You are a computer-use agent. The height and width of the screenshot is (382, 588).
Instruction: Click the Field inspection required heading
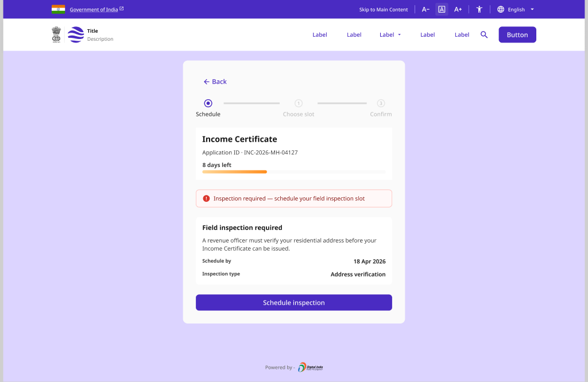[x=242, y=228]
